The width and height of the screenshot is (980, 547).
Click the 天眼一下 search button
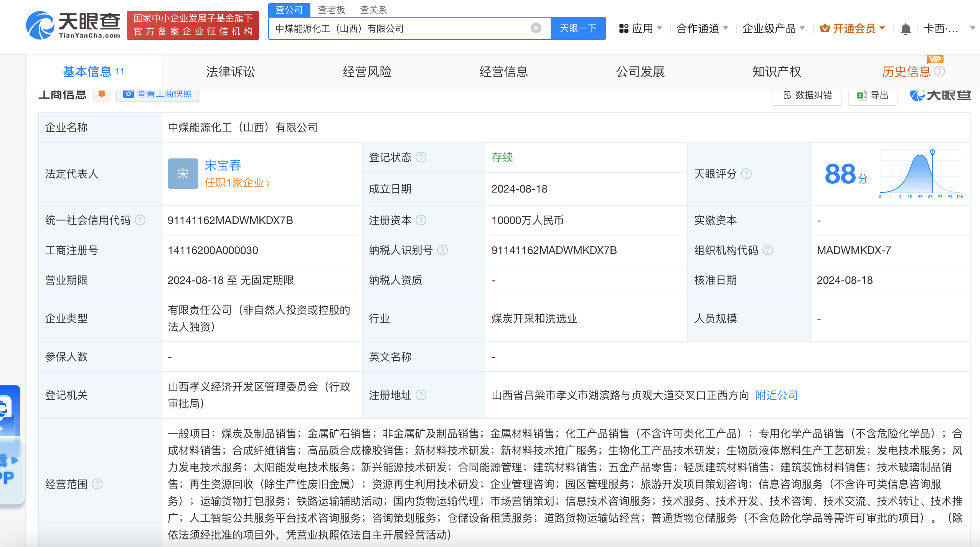[578, 28]
